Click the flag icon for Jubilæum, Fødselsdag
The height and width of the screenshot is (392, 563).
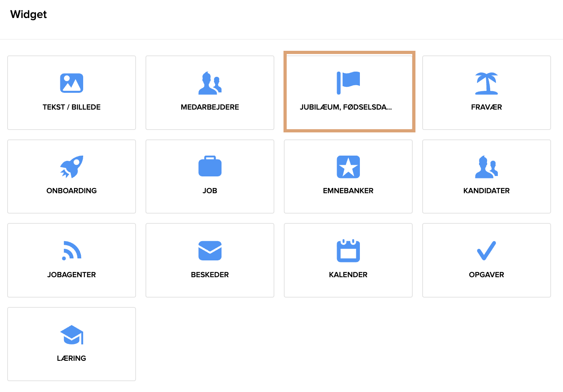348,83
